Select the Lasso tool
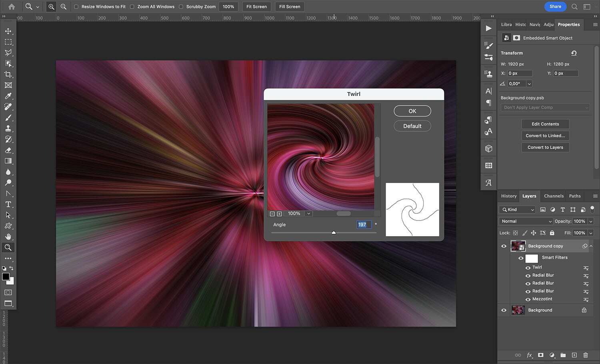 (8, 52)
